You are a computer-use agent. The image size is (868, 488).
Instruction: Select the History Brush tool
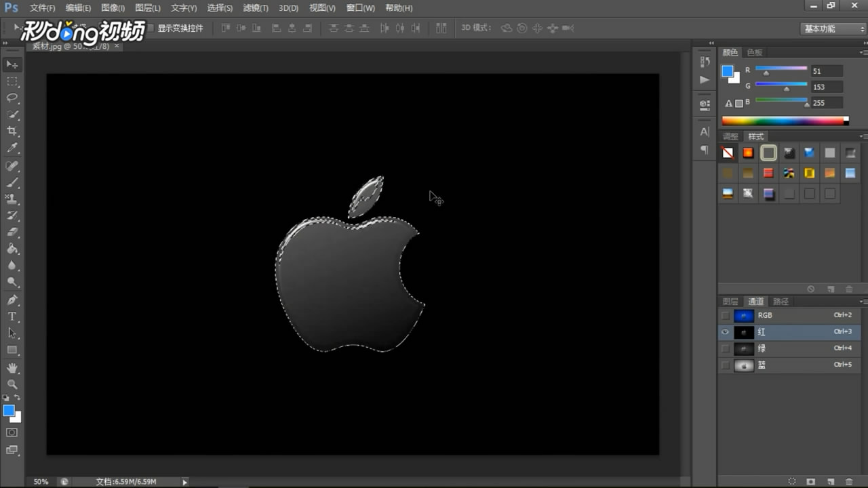tap(12, 216)
